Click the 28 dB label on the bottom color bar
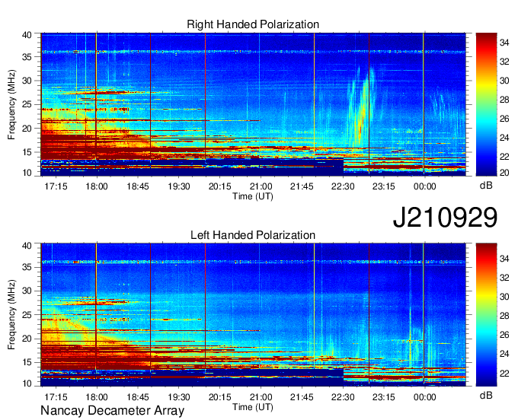 coord(504,316)
